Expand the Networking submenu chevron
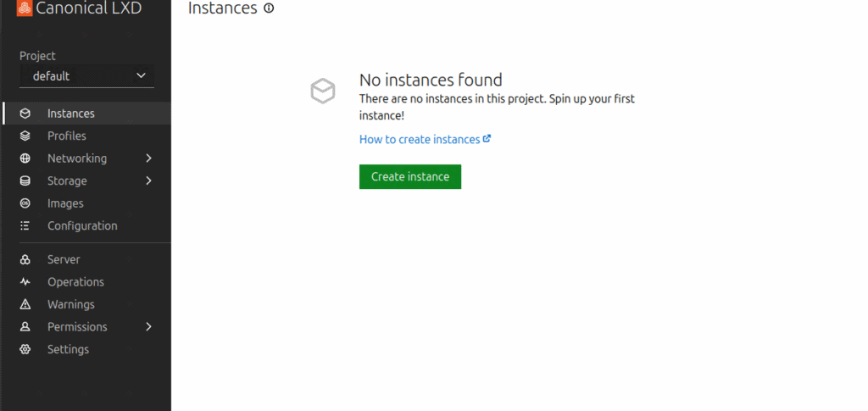Image resolution: width=868 pixels, height=411 pixels. [148, 158]
